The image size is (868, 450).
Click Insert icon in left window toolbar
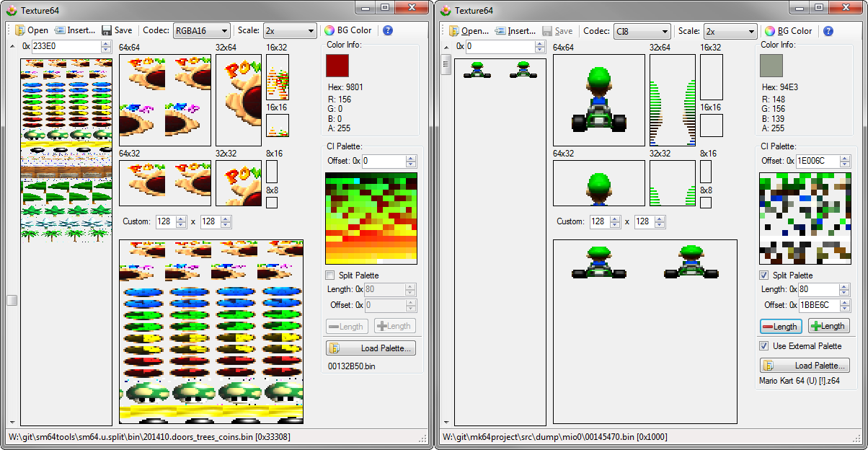click(x=60, y=30)
